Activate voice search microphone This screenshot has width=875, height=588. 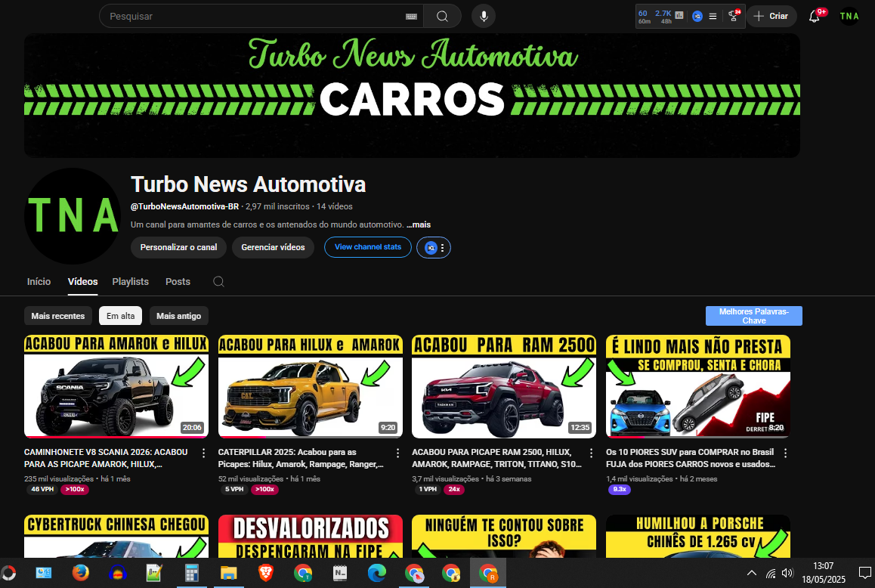point(484,16)
